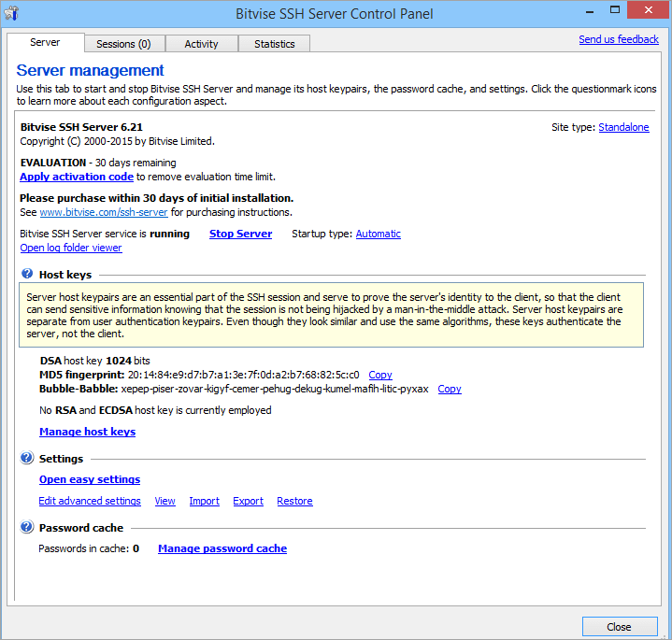This screenshot has height=640, width=672.
Task: Click 'Passwords in cache: 0' text
Action: click(x=89, y=548)
